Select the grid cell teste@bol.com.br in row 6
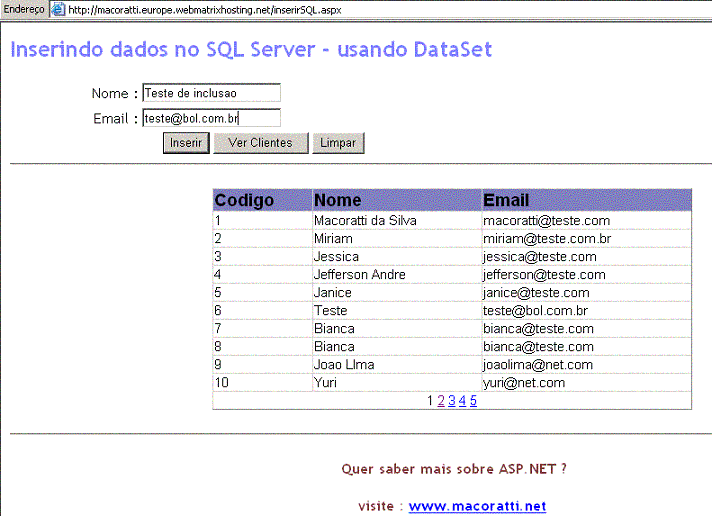This screenshot has height=516, width=712. [586, 311]
